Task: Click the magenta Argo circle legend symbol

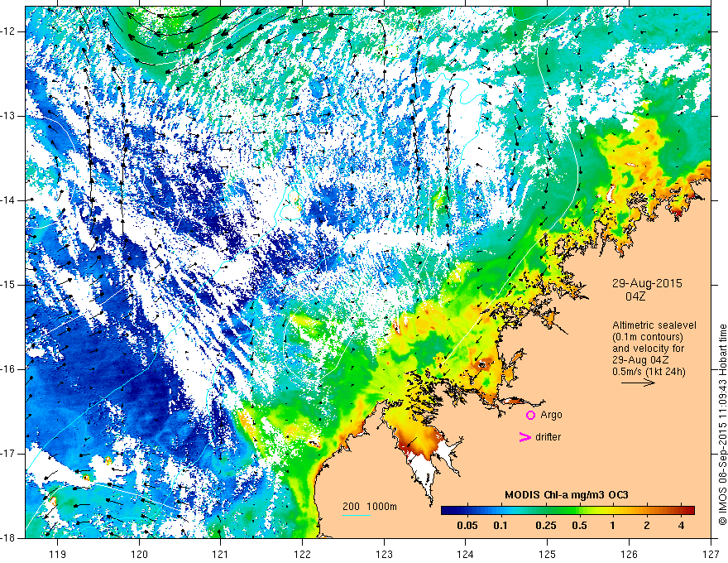Action: pyautogui.click(x=530, y=415)
